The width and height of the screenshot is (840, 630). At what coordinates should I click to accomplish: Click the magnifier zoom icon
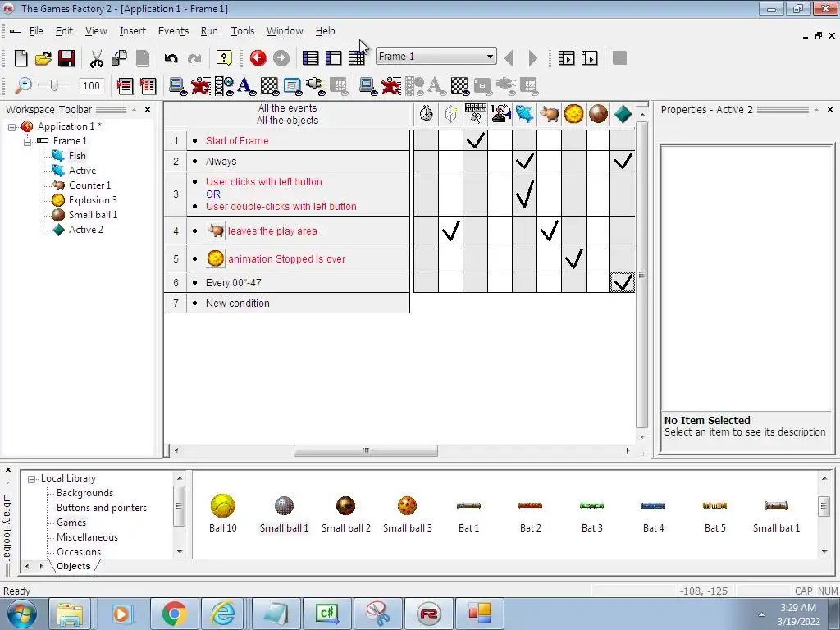22,85
